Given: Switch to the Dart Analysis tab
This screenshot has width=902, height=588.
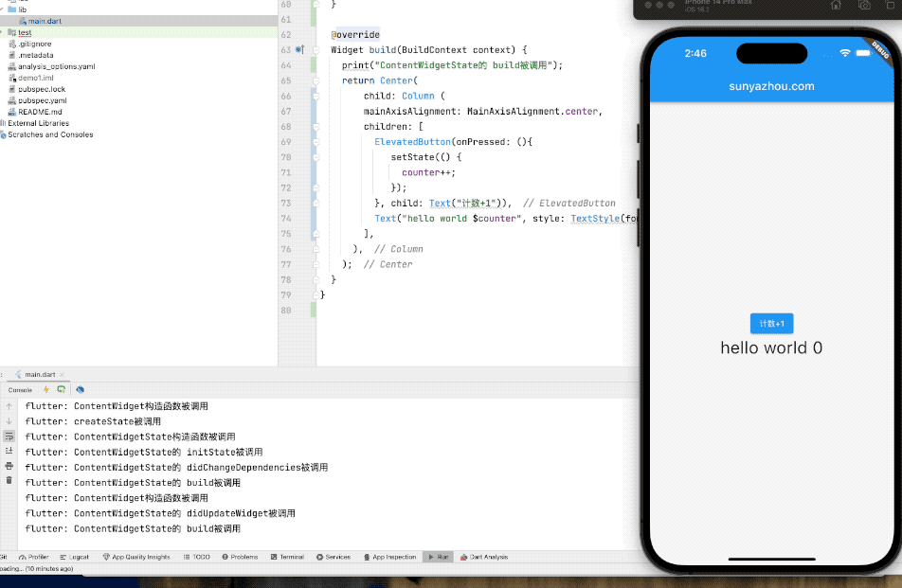Looking at the screenshot, I should [x=483, y=557].
